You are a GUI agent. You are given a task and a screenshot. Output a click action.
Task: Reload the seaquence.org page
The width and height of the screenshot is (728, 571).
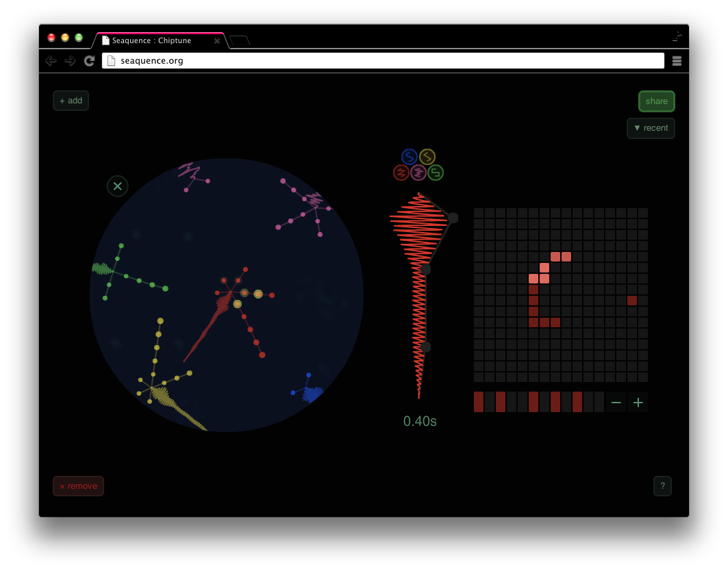point(89,61)
